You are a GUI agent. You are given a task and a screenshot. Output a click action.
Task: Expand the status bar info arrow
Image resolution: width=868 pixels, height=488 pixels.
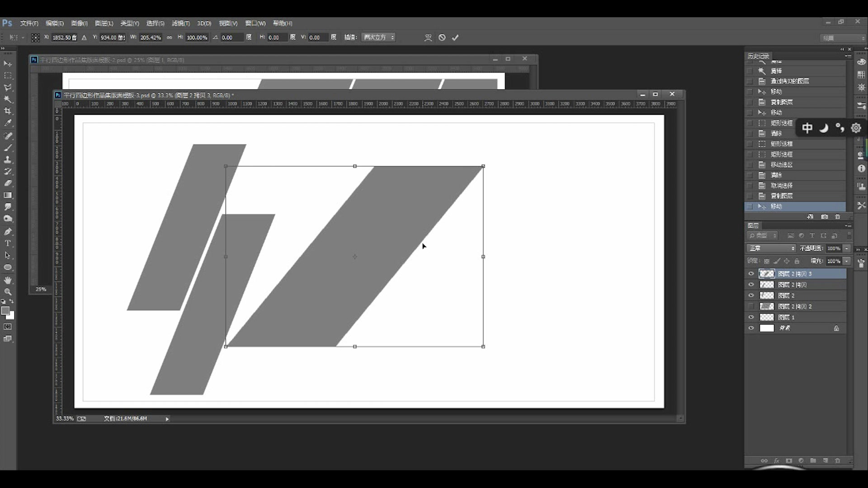[167, 419]
